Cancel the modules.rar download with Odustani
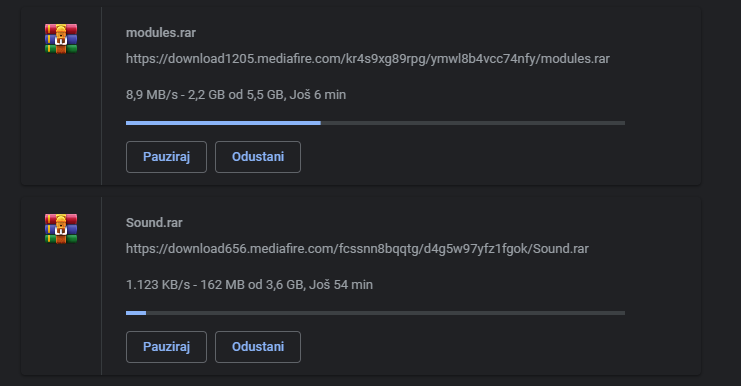The image size is (741, 386). 258,157
